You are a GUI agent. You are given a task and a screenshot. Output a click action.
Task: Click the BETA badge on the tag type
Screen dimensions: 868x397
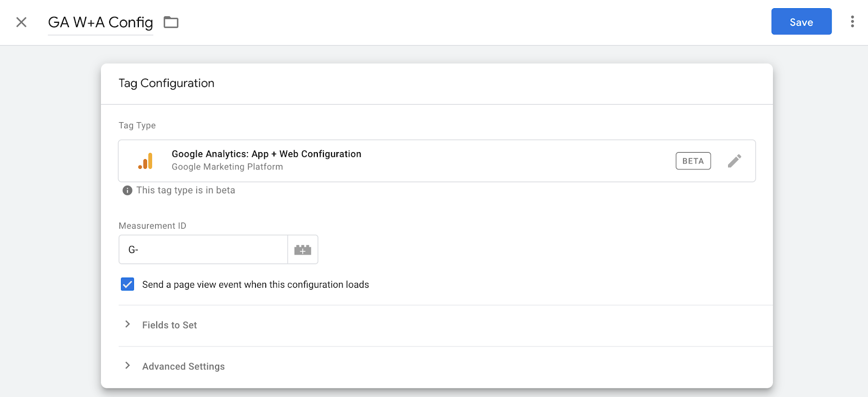(693, 161)
